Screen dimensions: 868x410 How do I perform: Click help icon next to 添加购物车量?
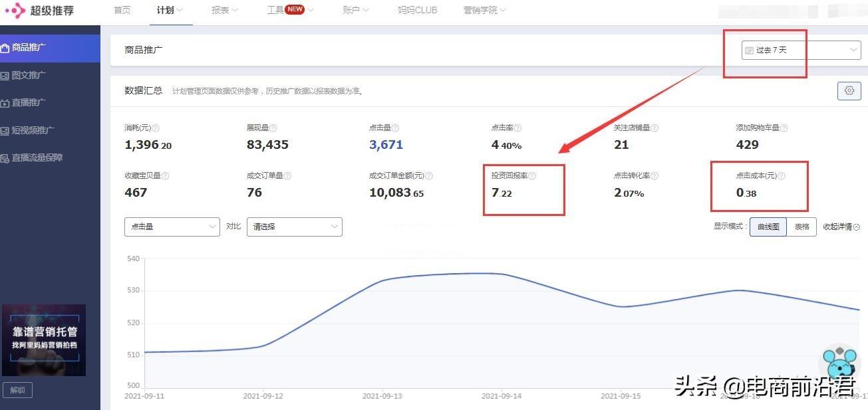coord(784,128)
